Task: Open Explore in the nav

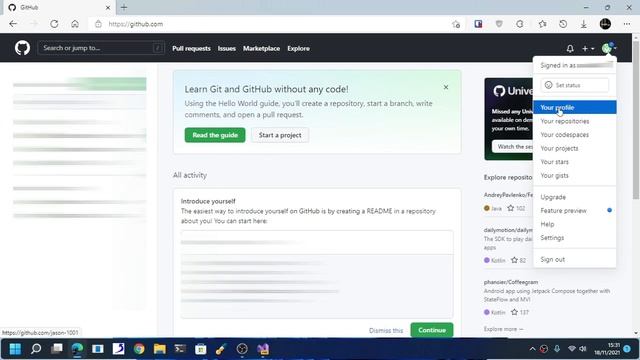Action: click(x=298, y=49)
